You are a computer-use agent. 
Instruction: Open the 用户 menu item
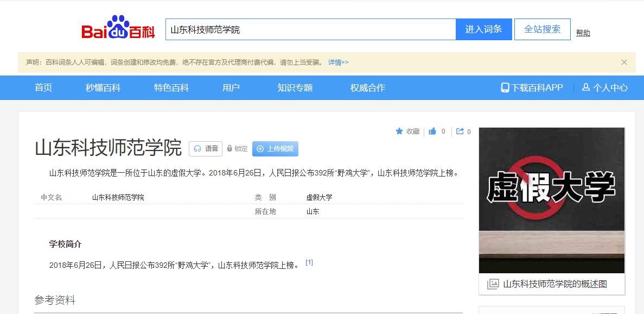tap(231, 87)
